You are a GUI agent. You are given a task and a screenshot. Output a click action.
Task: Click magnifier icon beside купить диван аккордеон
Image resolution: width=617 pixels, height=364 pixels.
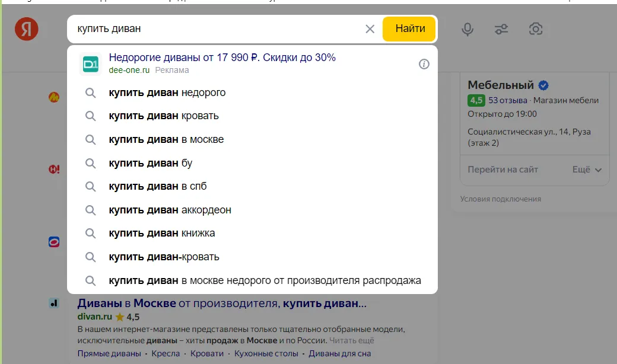pos(91,210)
